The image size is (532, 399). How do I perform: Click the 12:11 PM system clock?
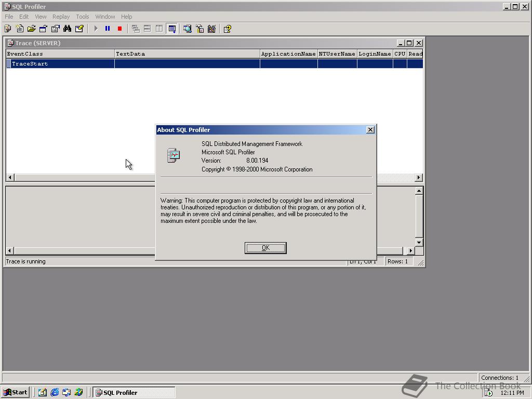point(512,393)
